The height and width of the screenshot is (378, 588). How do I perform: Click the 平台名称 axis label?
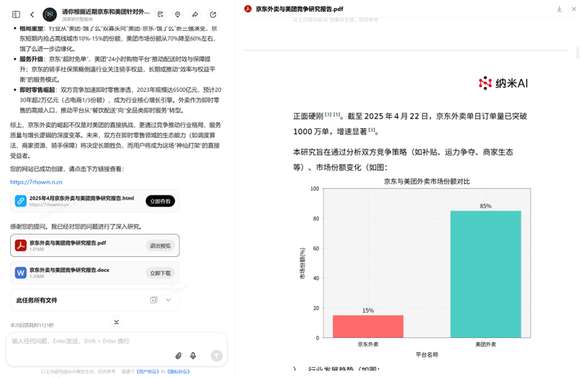427,354
